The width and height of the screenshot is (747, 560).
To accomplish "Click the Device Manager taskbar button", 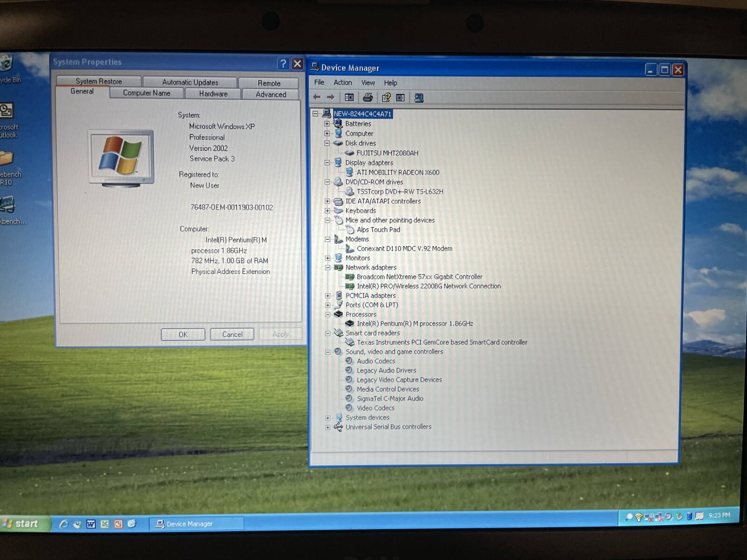I will [196, 524].
